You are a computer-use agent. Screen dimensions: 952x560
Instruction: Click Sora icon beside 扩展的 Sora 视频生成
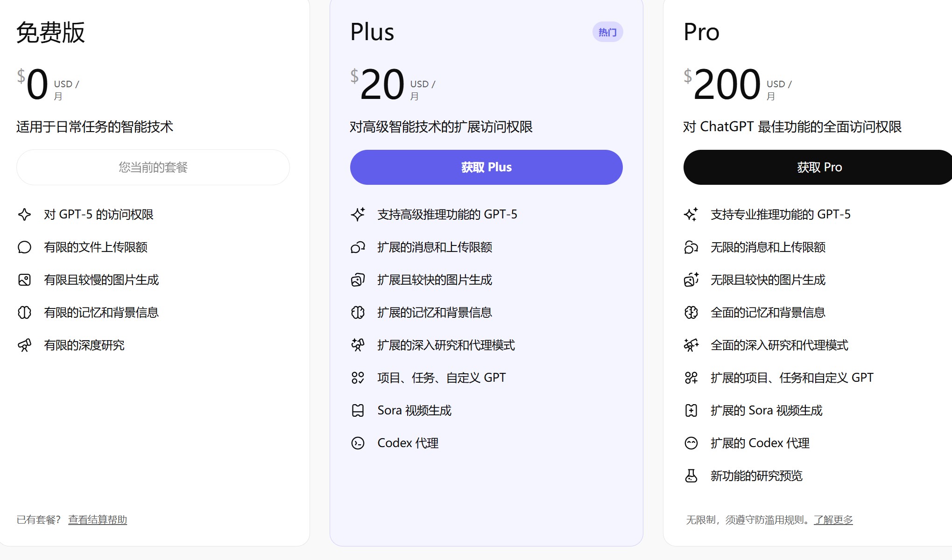pos(691,410)
